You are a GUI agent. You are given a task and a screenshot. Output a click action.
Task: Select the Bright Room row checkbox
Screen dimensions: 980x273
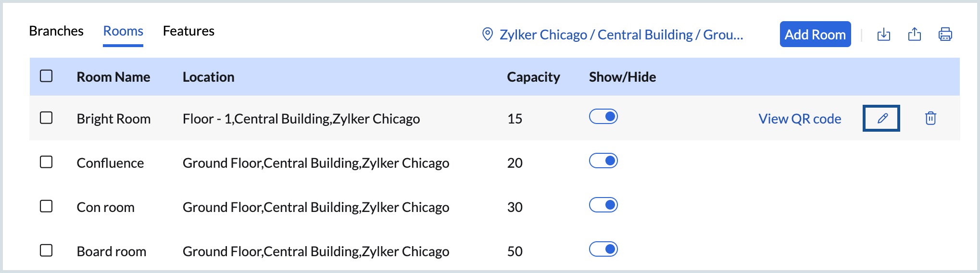[x=46, y=118]
